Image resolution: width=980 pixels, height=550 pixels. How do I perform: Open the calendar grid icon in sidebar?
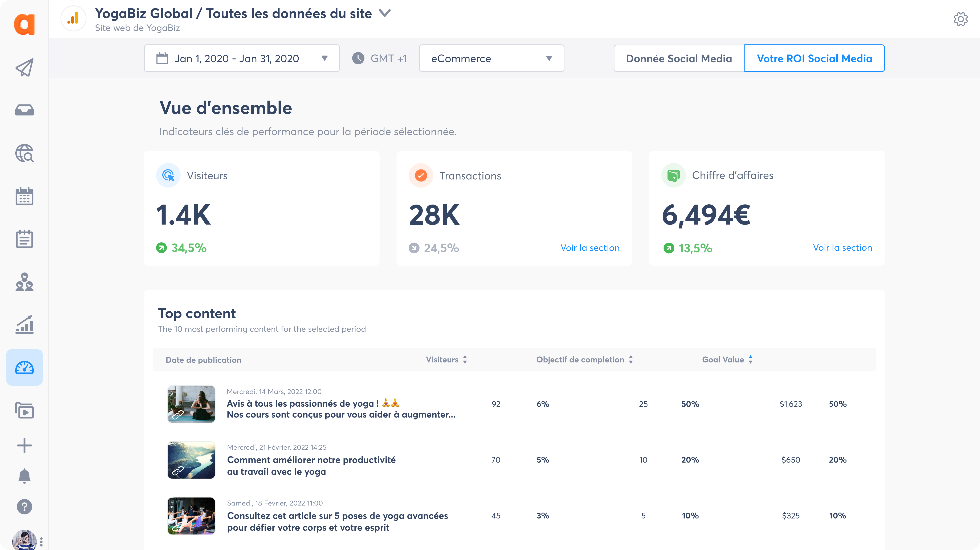[x=24, y=196]
